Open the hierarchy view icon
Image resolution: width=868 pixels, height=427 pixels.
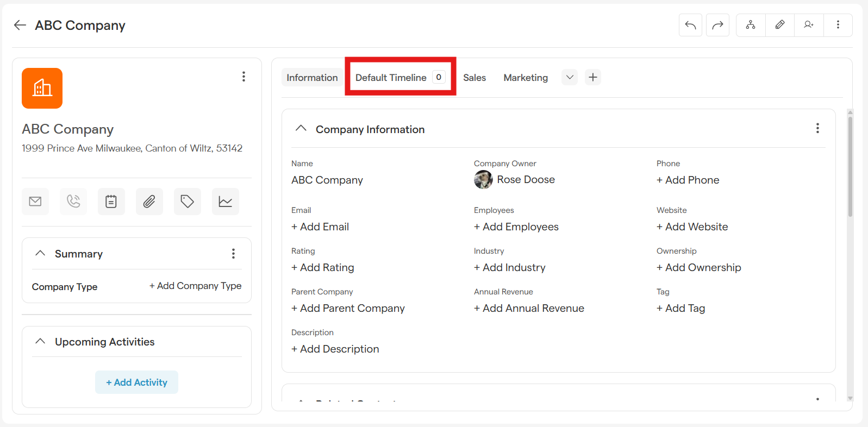point(751,25)
